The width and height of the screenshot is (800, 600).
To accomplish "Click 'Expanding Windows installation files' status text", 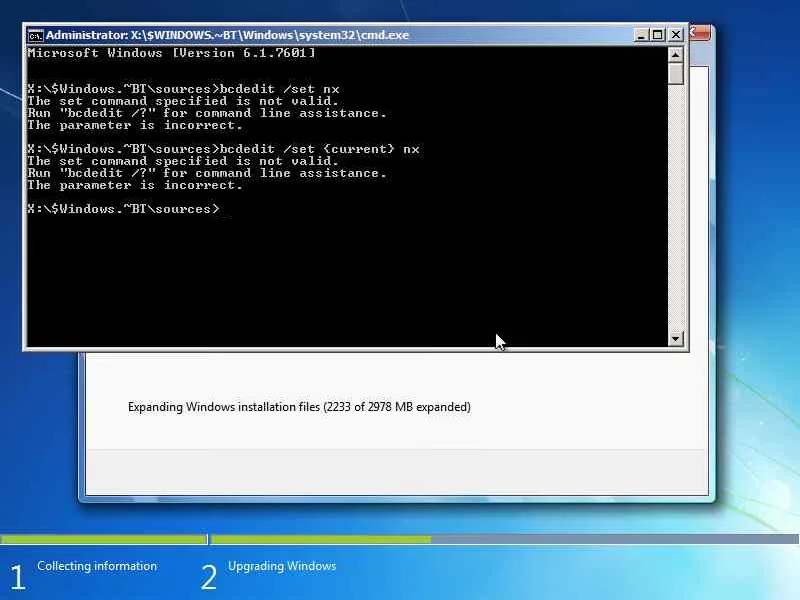I will point(299,407).
